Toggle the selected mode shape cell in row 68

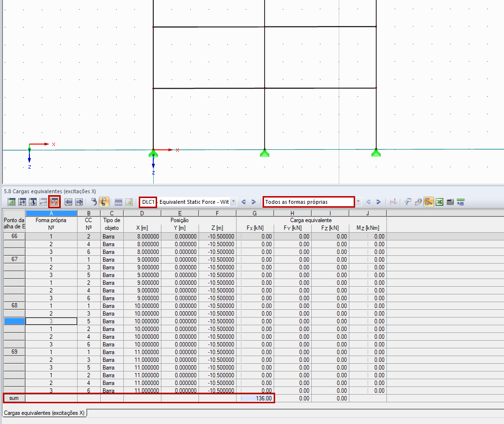[51, 321]
